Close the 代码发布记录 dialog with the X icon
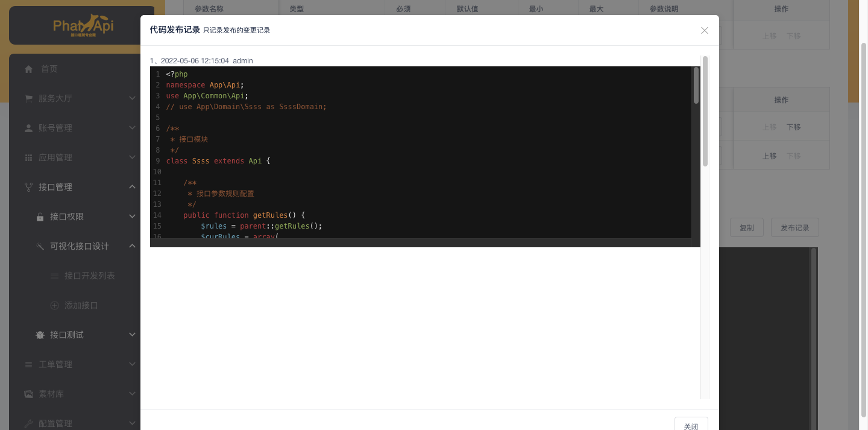868x430 pixels. 705,30
